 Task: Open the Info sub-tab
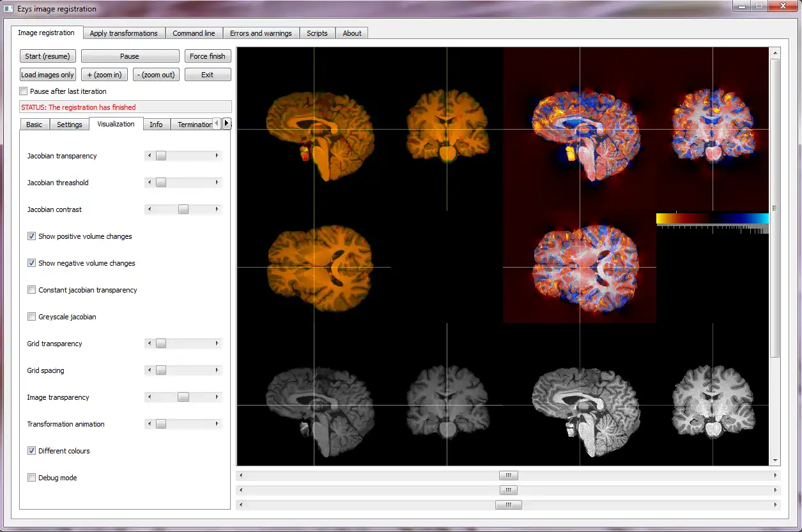pyautogui.click(x=156, y=125)
